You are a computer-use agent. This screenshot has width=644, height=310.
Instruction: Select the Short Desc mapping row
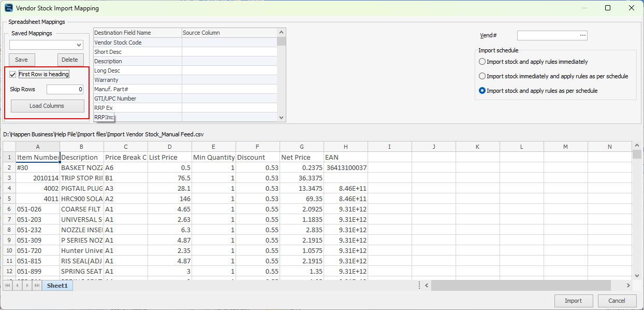pos(185,52)
